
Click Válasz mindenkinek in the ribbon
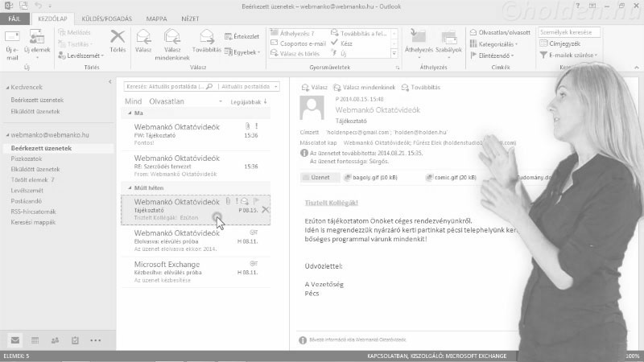pyautogui.click(x=172, y=42)
